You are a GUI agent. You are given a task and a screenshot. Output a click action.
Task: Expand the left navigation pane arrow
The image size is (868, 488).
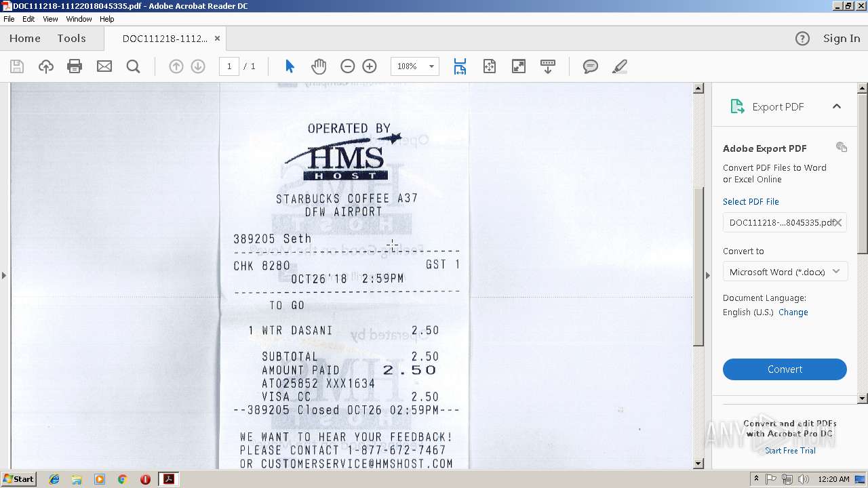click(4, 275)
